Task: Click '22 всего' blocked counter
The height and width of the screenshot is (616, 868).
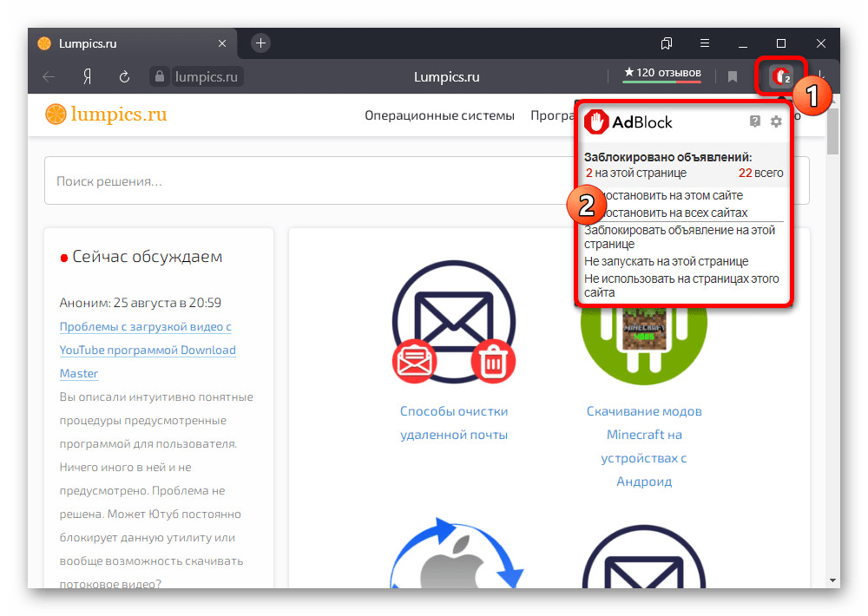Action: pos(760,173)
